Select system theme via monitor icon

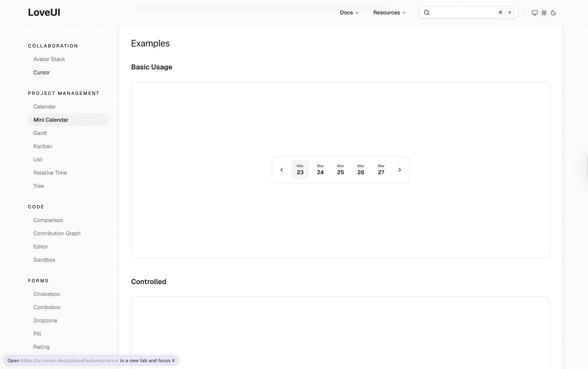tap(535, 12)
